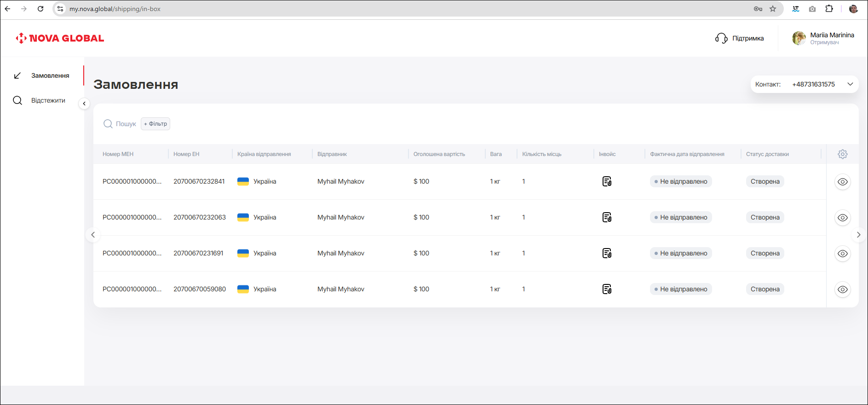
Task: Open the Chrome profile avatar
Action: pyautogui.click(x=853, y=9)
